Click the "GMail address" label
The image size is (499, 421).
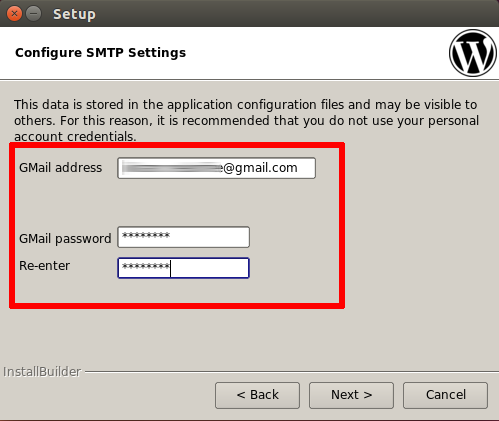tap(60, 168)
